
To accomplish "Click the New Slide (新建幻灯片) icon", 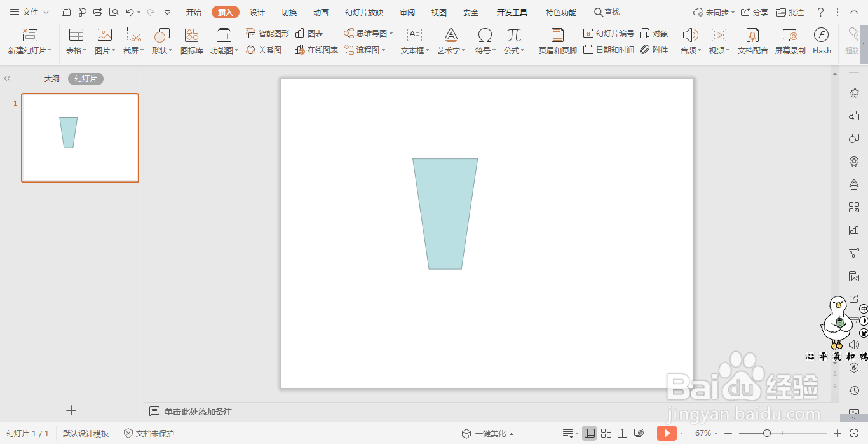I will point(30,36).
